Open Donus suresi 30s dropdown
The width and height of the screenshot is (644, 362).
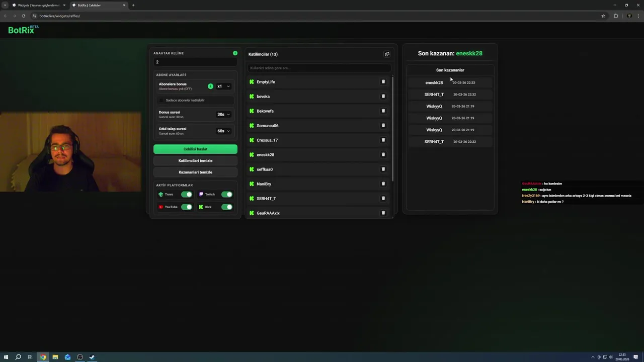click(x=223, y=114)
